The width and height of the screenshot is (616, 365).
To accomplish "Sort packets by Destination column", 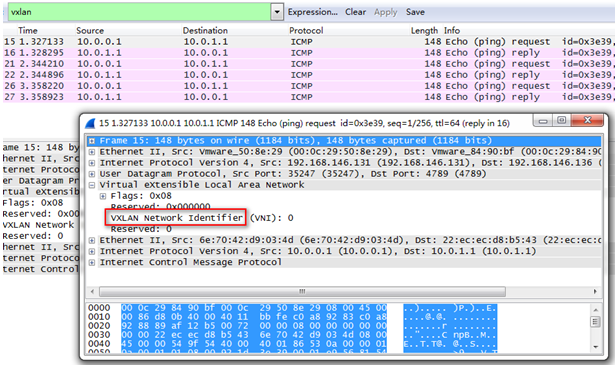I will (205, 30).
